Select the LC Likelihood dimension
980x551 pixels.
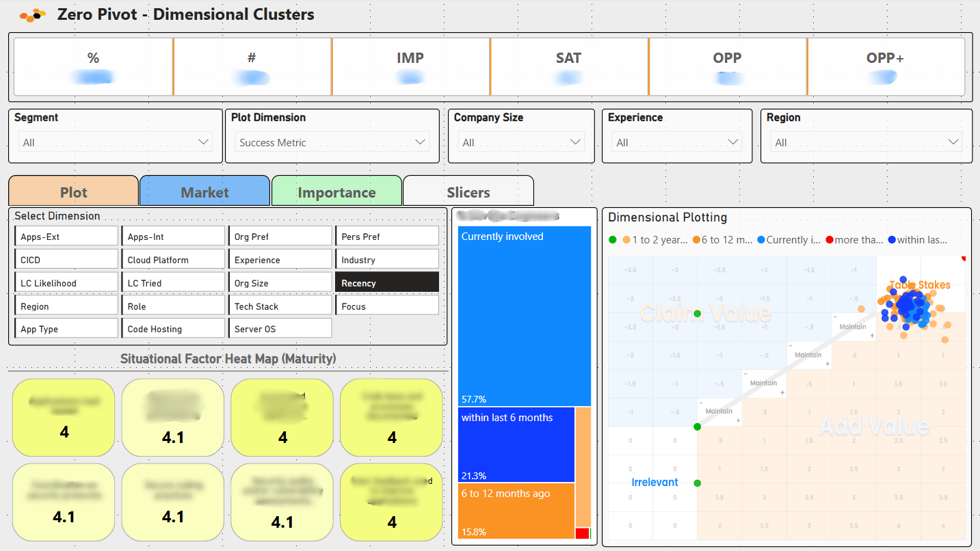(x=66, y=283)
